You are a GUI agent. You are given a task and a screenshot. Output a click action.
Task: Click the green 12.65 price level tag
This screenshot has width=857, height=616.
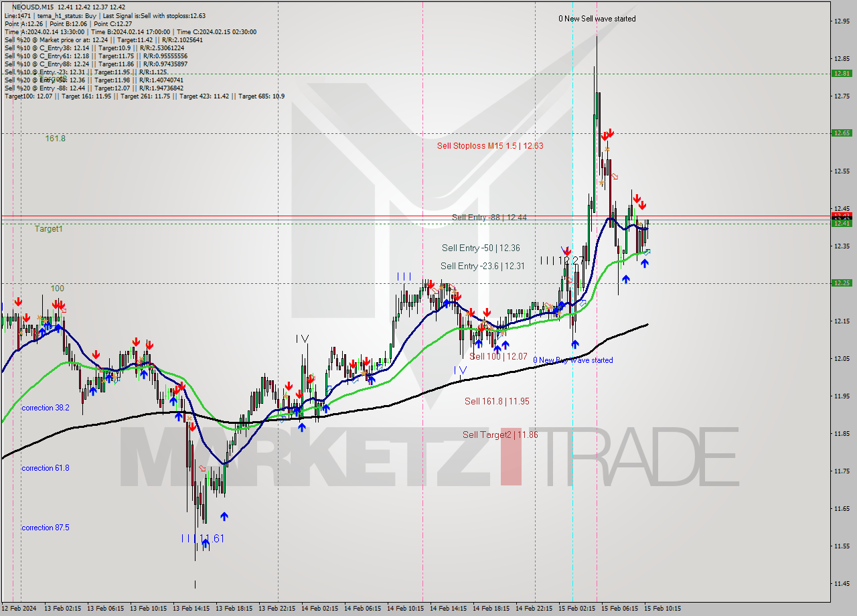[842, 133]
